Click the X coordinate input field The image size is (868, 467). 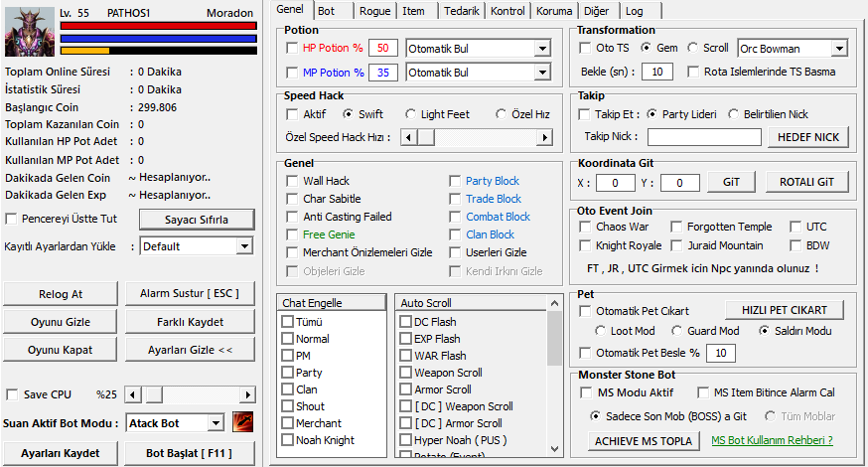(616, 183)
